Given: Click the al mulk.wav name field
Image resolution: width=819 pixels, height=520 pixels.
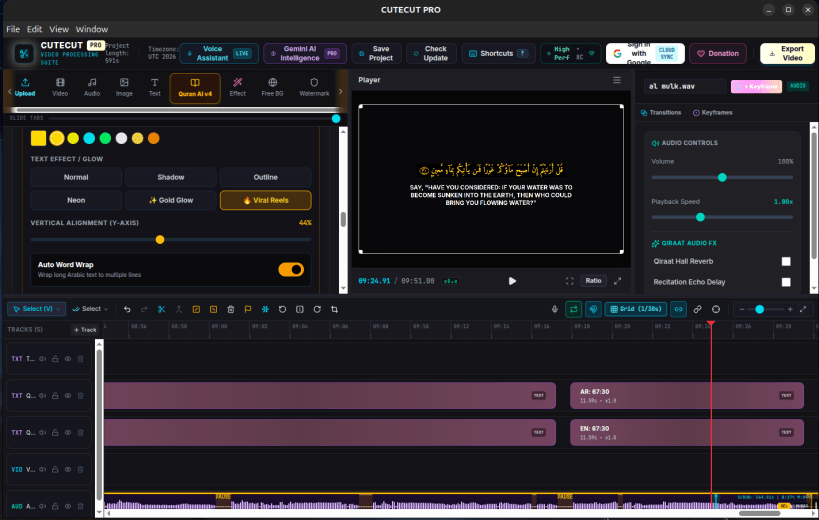Looking at the screenshot, I should tap(685, 86).
